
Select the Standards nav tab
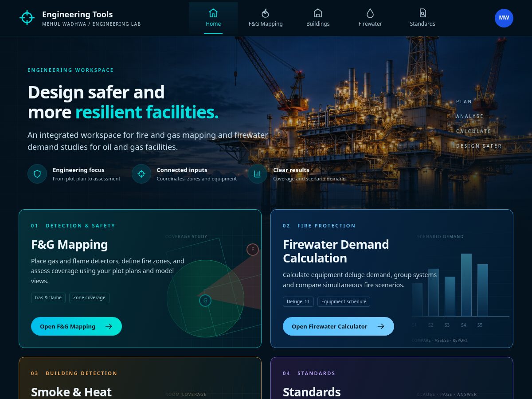coord(422,18)
